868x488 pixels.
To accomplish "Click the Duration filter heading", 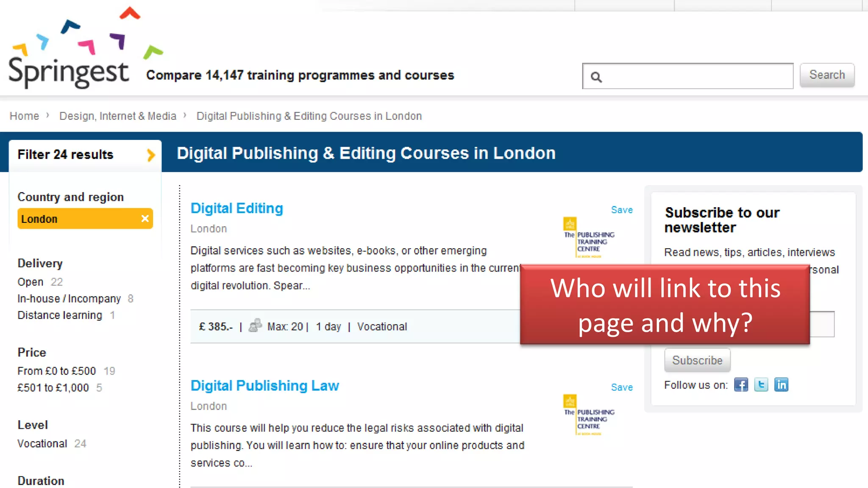I will point(41,481).
